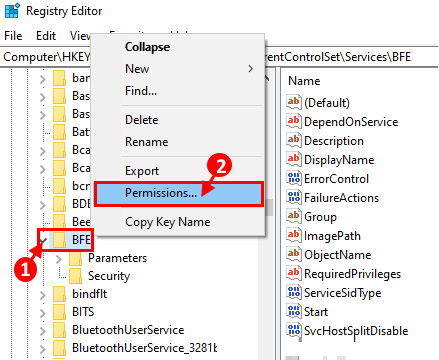Select the Start value name
The image size is (439, 360).
pos(316,312)
